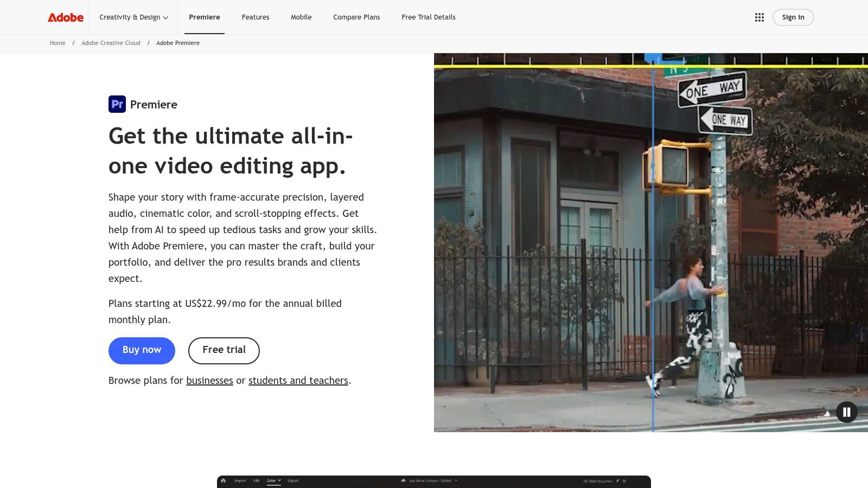Select the Premiere nav tab

(205, 17)
